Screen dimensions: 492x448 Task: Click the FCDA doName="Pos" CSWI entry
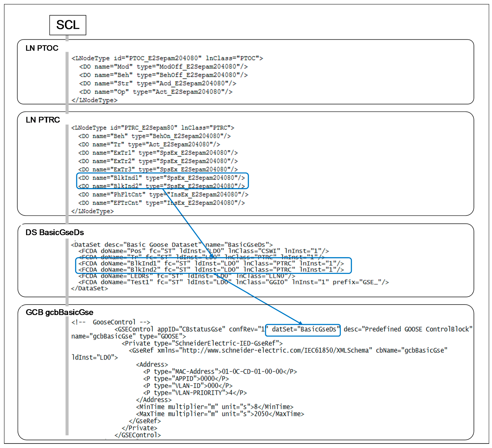tap(203, 251)
